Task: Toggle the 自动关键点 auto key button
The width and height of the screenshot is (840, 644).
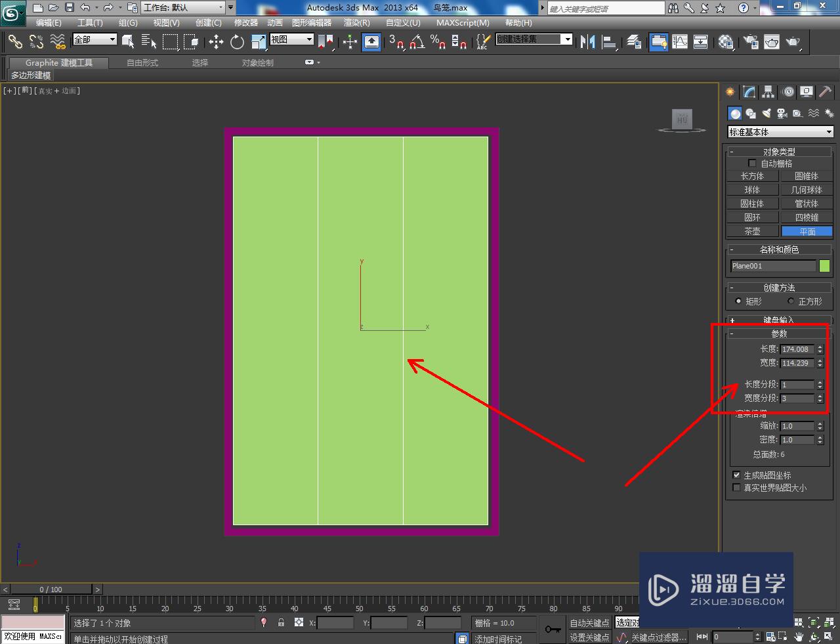Action: 589,623
